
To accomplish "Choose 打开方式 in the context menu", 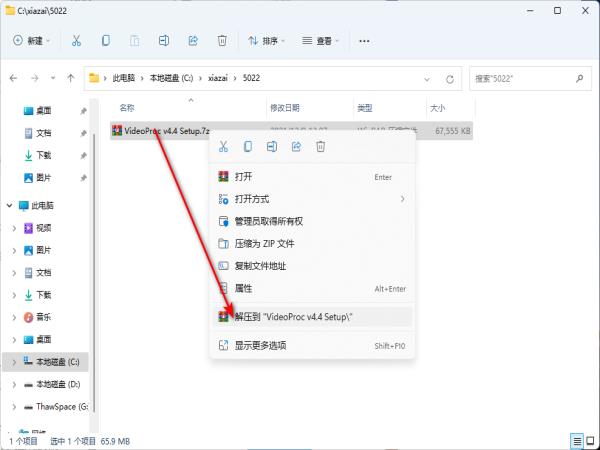I will tap(312, 199).
